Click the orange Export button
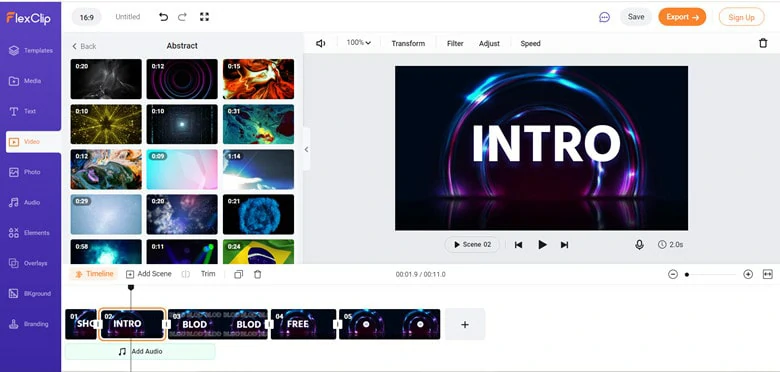This screenshot has width=780, height=372. tap(682, 17)
